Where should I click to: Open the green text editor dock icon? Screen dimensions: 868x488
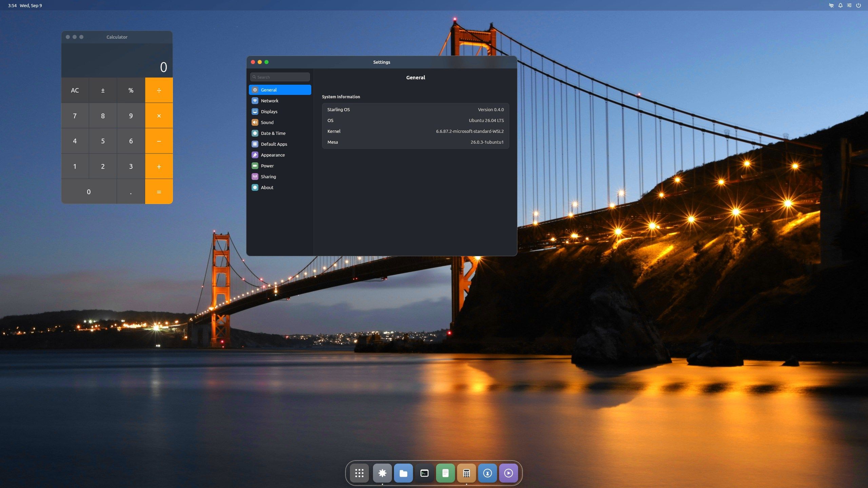[x=446, y=473]
